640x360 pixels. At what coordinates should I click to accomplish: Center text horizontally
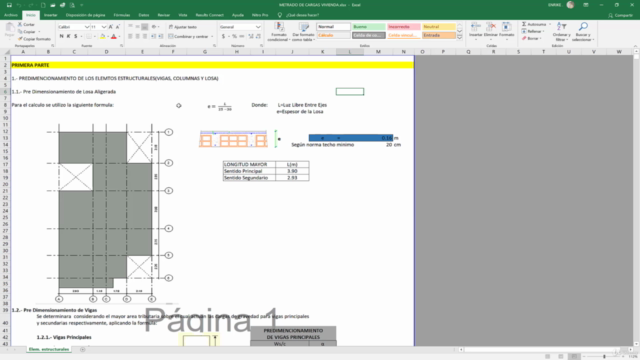pos(138,36)
